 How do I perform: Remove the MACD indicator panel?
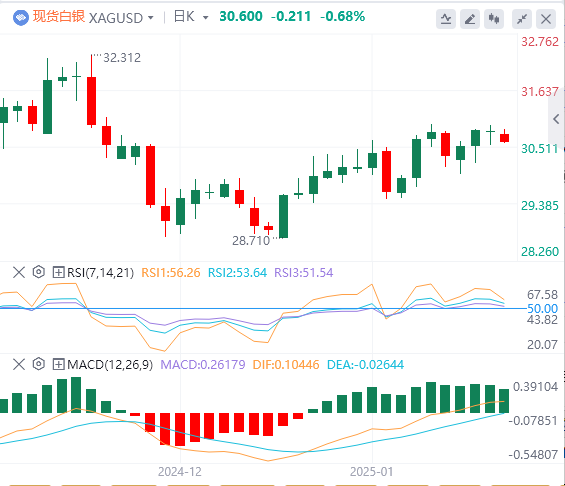(19, 364)
